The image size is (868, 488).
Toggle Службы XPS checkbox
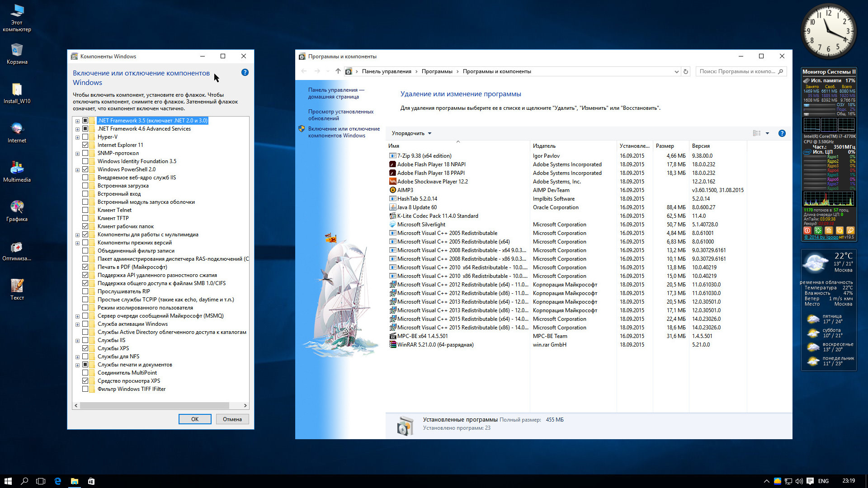[85, 348]
